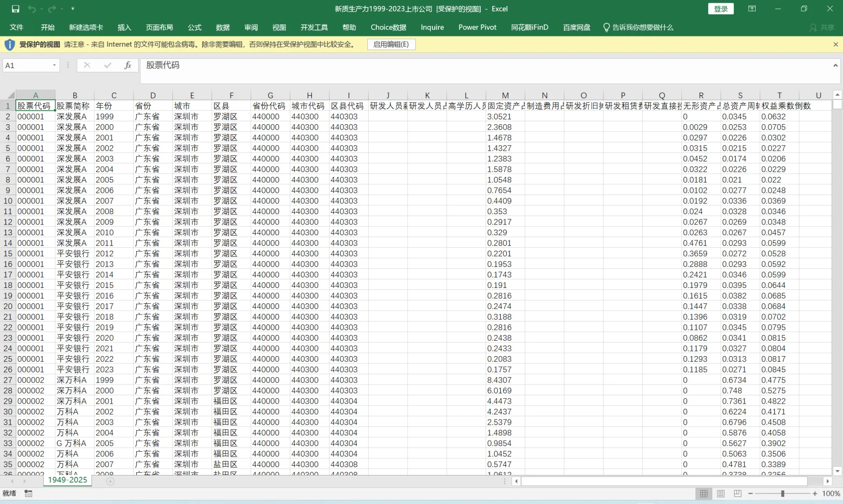
Task: Click the horizontal scrollbar thumb
Action: click(664, 481)
